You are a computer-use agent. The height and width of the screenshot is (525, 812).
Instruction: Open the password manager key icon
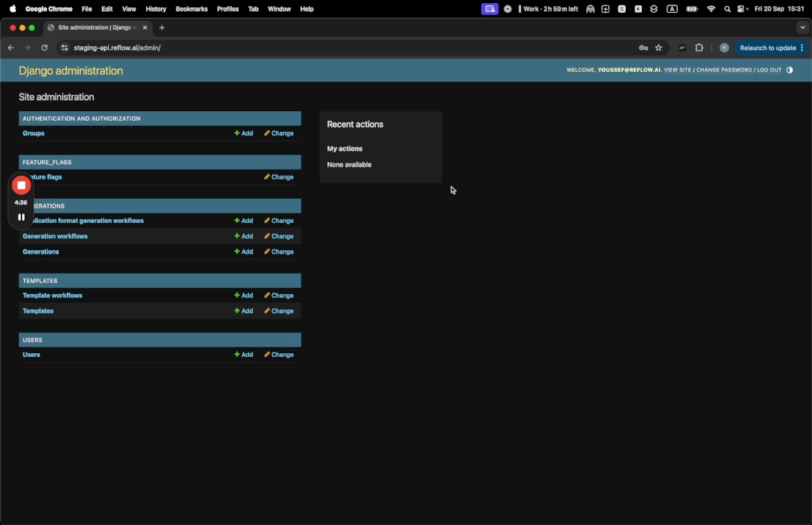pos(643,47)
